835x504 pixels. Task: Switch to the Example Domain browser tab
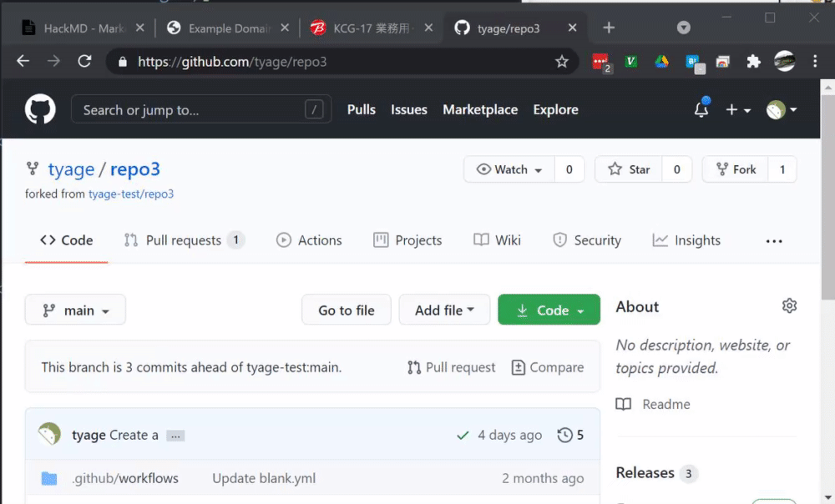click(x=228, y=28)
